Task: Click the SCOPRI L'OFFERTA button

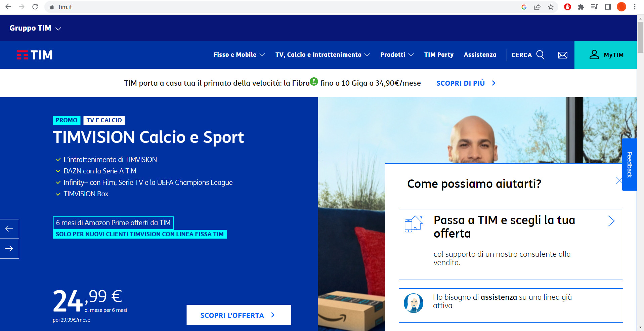Action: (239, 315)
